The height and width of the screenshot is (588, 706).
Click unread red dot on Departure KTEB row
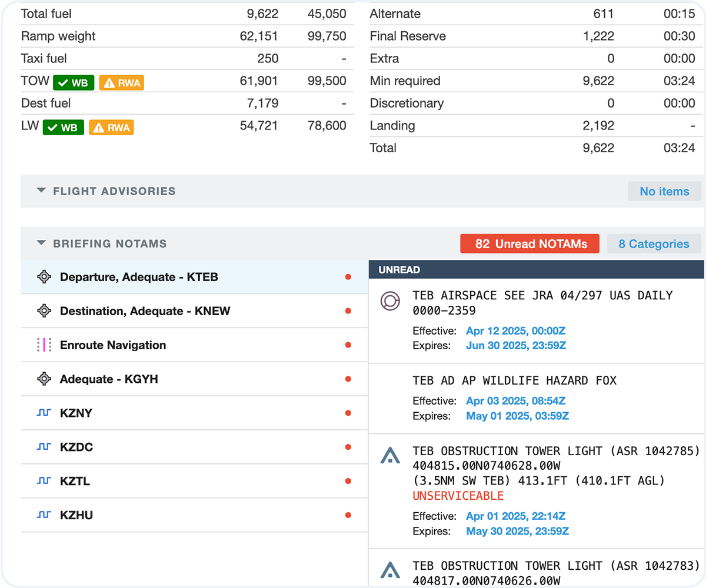tap(348, 277)
